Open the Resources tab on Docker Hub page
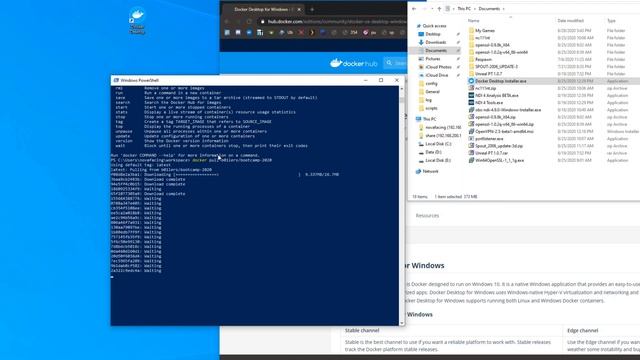Screen dimensions: 640x360 pos(427,216)
